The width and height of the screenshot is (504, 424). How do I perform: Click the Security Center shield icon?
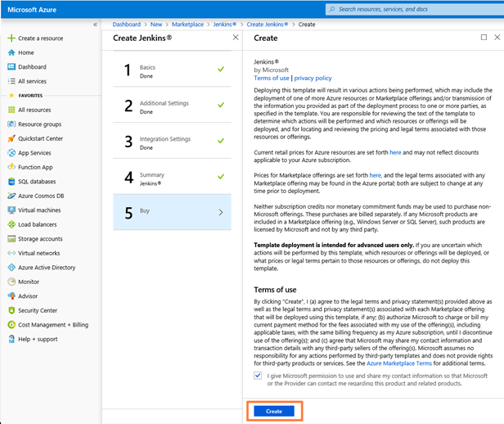coord(11,310)
